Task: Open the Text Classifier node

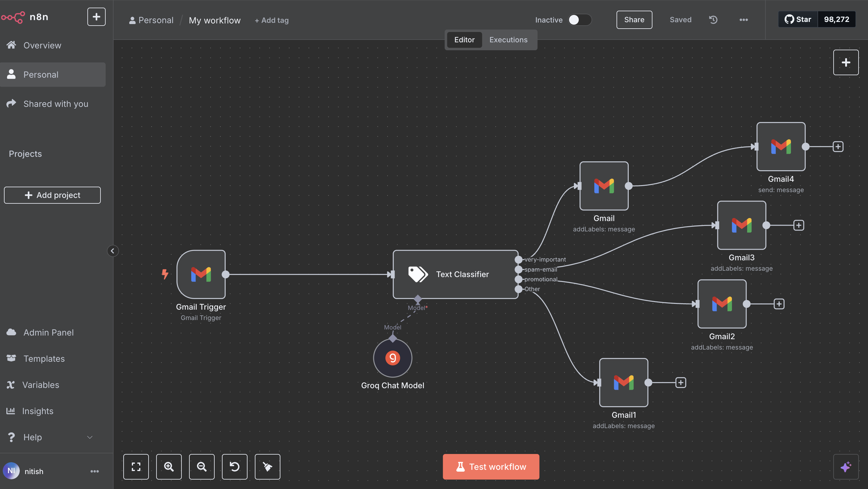Action: tap(455, 274)
